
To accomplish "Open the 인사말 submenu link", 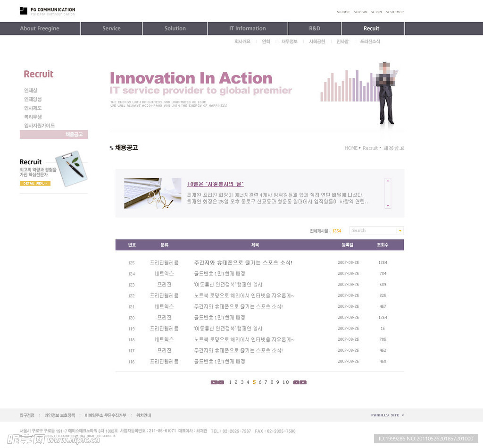I will tap(342, 42).
